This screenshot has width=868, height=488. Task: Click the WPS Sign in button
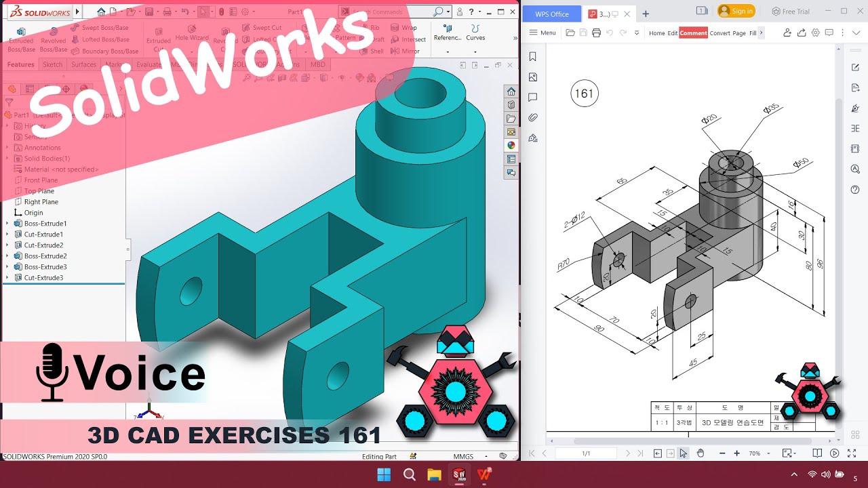click(x=736, y=11)
